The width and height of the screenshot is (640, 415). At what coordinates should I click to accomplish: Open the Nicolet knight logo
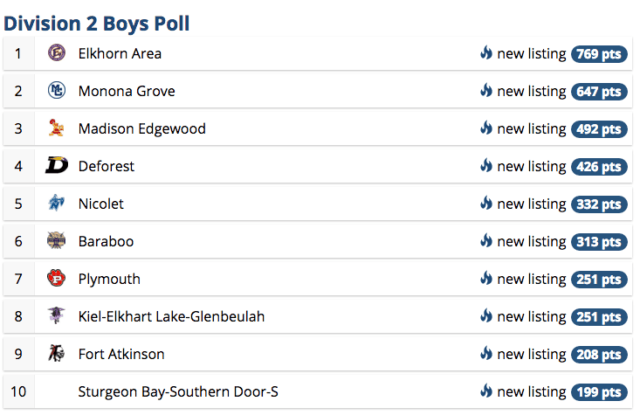(56, 203)
